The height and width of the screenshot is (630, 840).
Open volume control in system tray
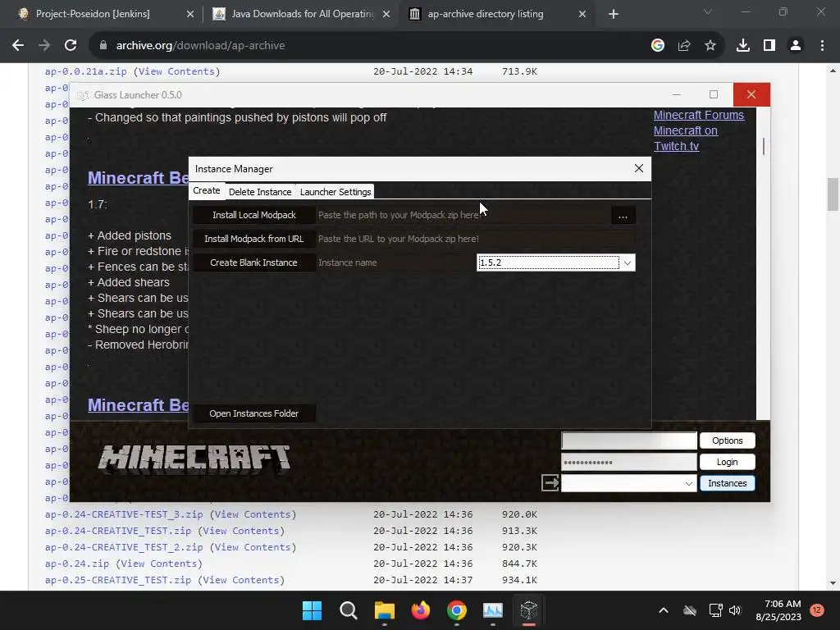pos(735,610)
